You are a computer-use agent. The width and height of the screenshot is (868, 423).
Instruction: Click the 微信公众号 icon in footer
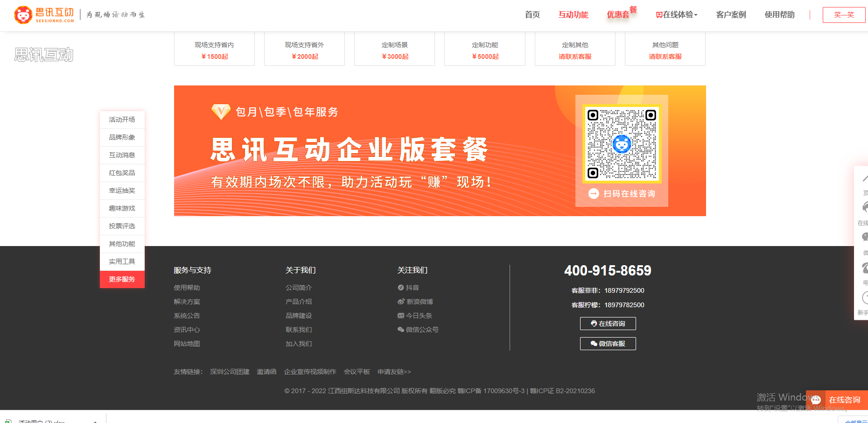click(x=401, y=330)
